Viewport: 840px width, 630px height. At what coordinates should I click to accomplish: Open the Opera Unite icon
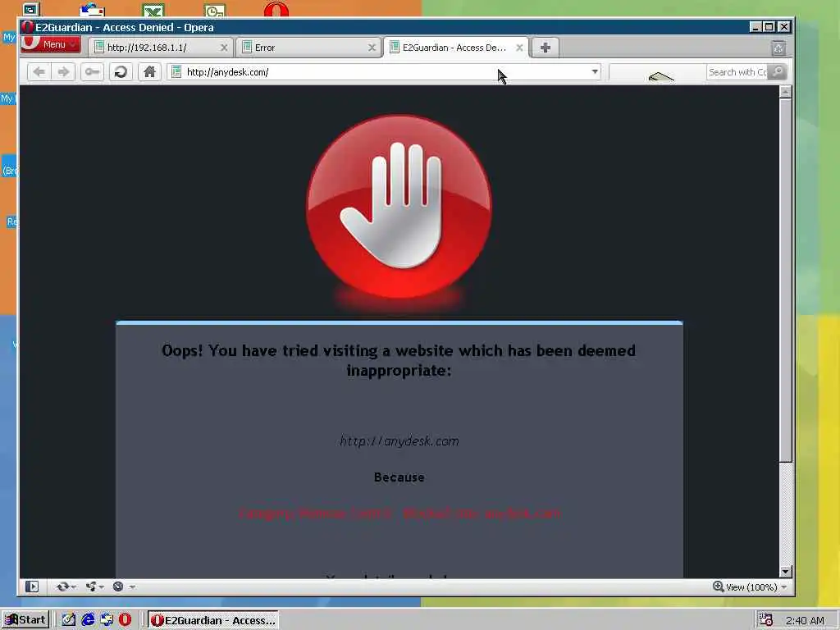coord(91,587)
